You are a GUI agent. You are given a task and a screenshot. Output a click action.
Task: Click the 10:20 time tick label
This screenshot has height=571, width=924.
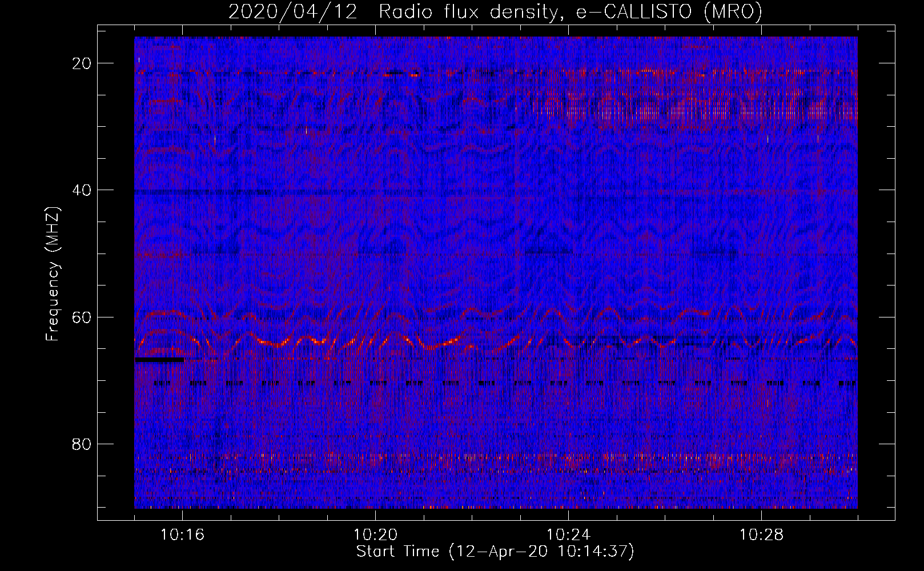pos(375,534)
